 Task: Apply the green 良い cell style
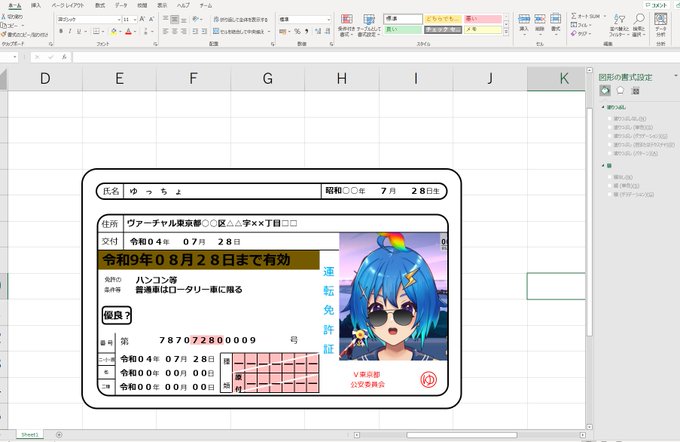coord(403,29)
